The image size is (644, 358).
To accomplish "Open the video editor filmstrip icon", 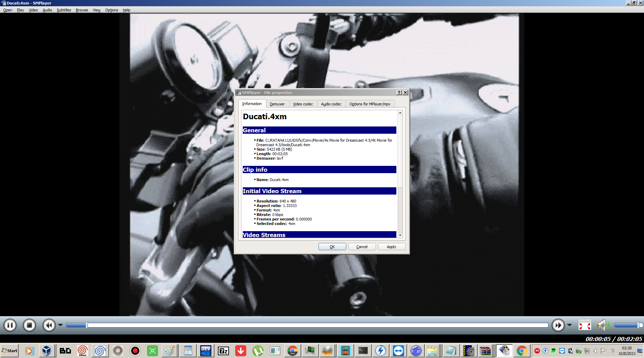I will pos(345,351).
